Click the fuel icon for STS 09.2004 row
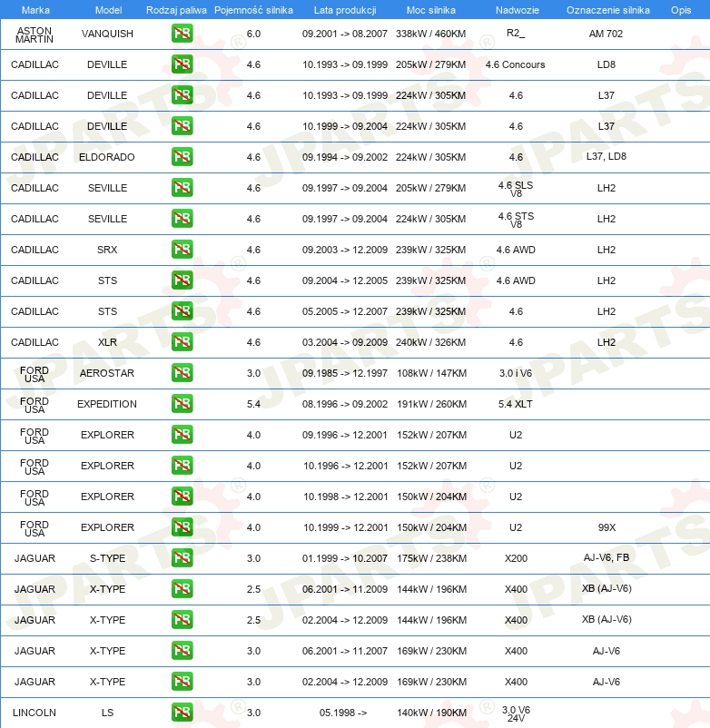710x728 pixels. (x=182, y=280)
